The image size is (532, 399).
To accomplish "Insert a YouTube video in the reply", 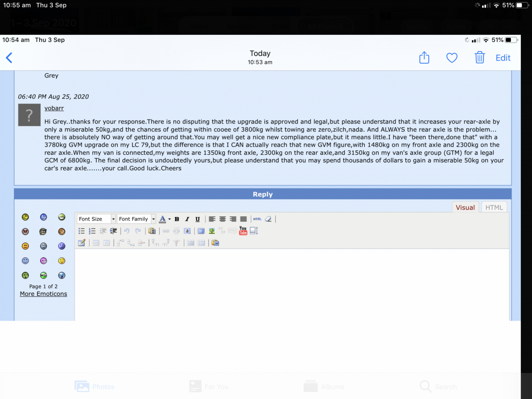I will (x=243, y=231).
